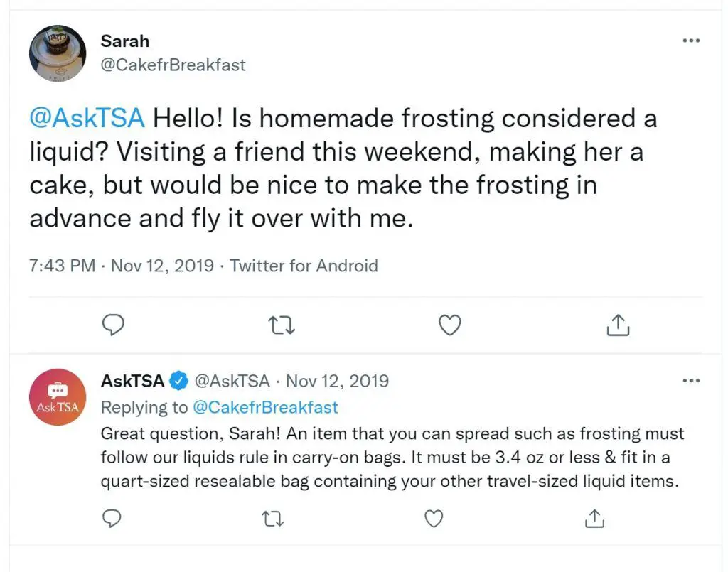Open more options on AskTSA reply
The image size is (728, 572).
point(691,381)
